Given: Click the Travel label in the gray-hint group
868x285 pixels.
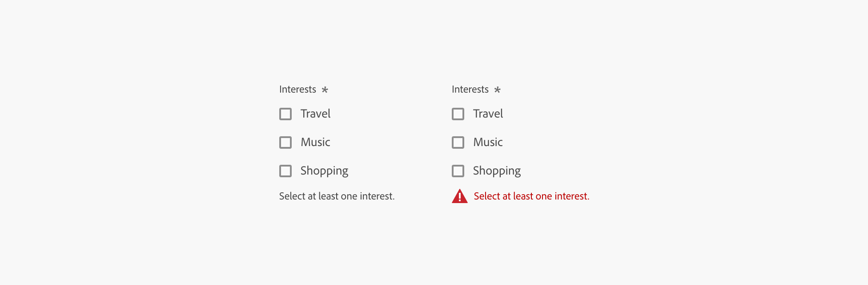Looking at the screenshot, I should (315, 114).
